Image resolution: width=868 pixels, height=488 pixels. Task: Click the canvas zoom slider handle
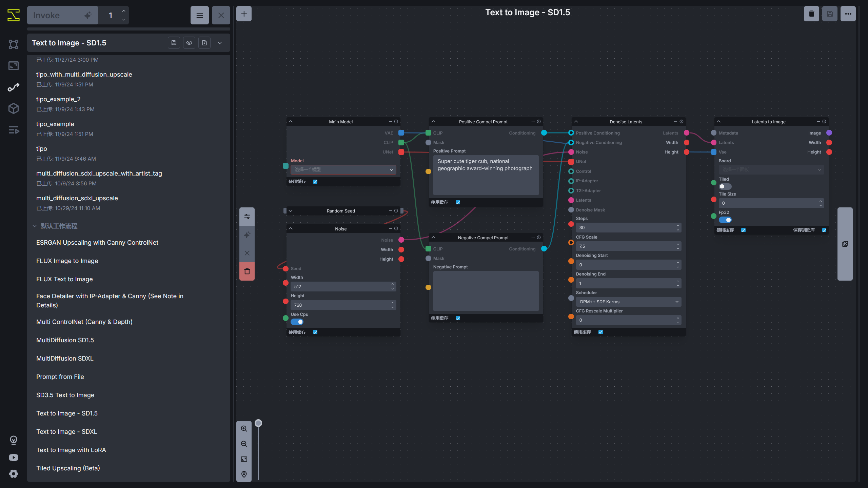(x=258, y=423)
